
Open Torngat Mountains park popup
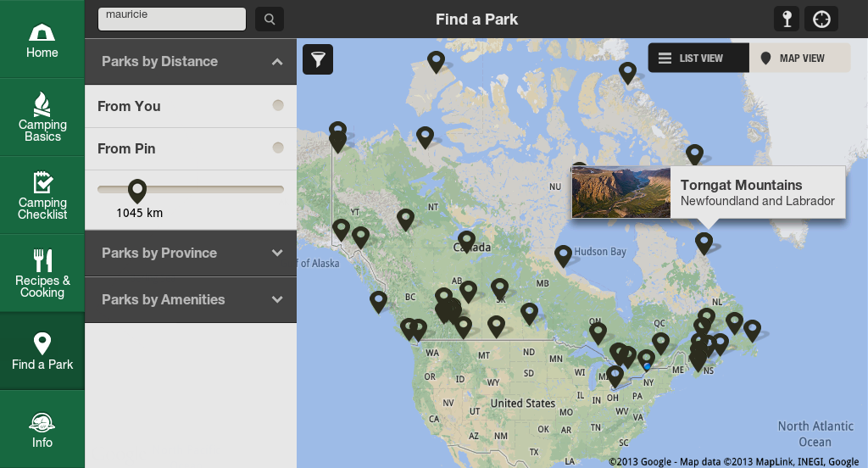[708, 192]
